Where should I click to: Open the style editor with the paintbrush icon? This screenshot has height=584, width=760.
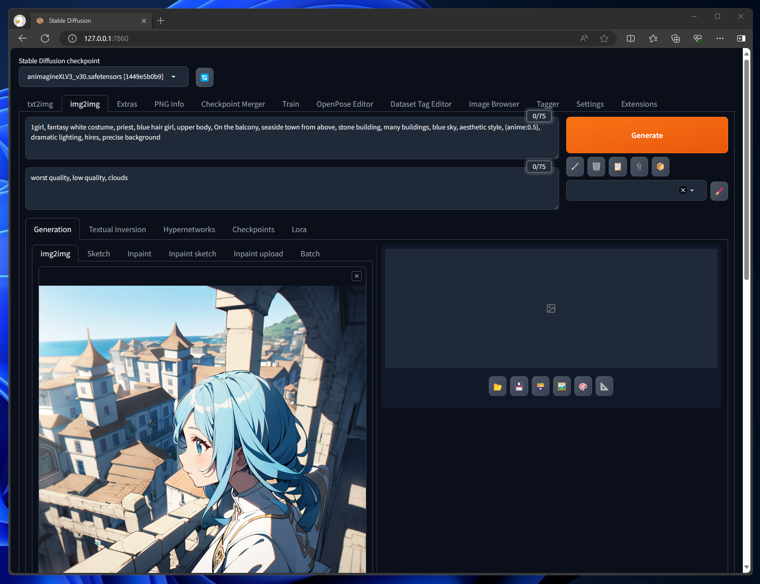point(719,191)
